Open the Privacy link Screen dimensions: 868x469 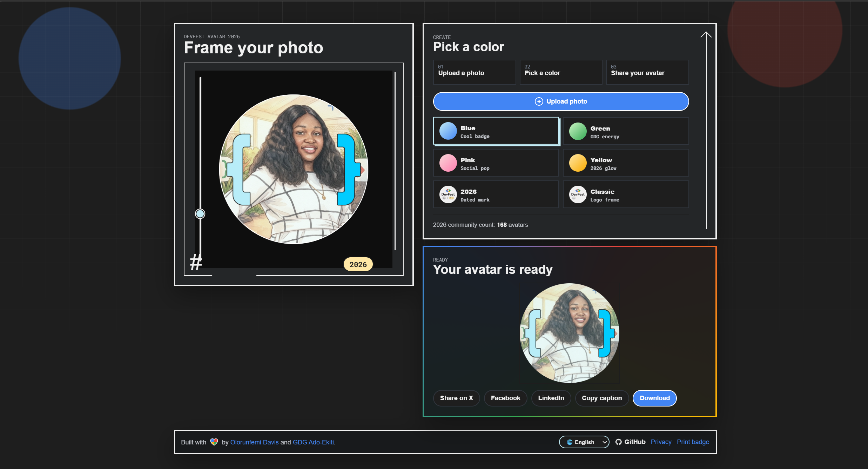[x=661, y=442]
